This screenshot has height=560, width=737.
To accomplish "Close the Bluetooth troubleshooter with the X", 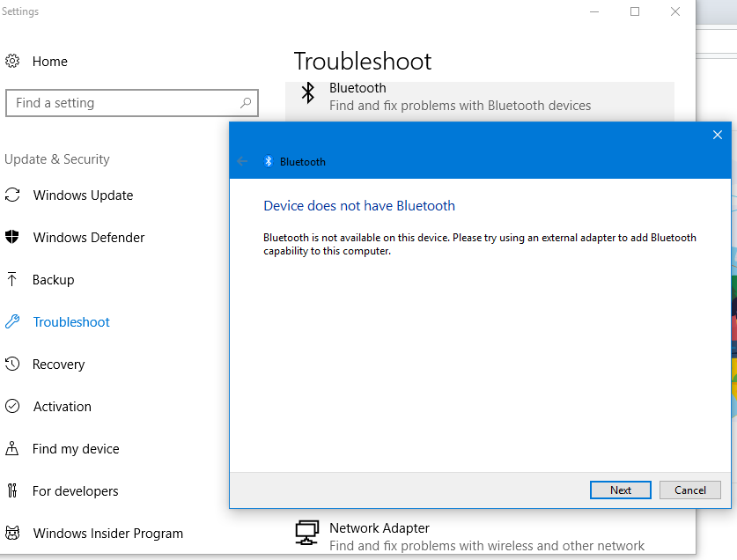I will 718,135.
